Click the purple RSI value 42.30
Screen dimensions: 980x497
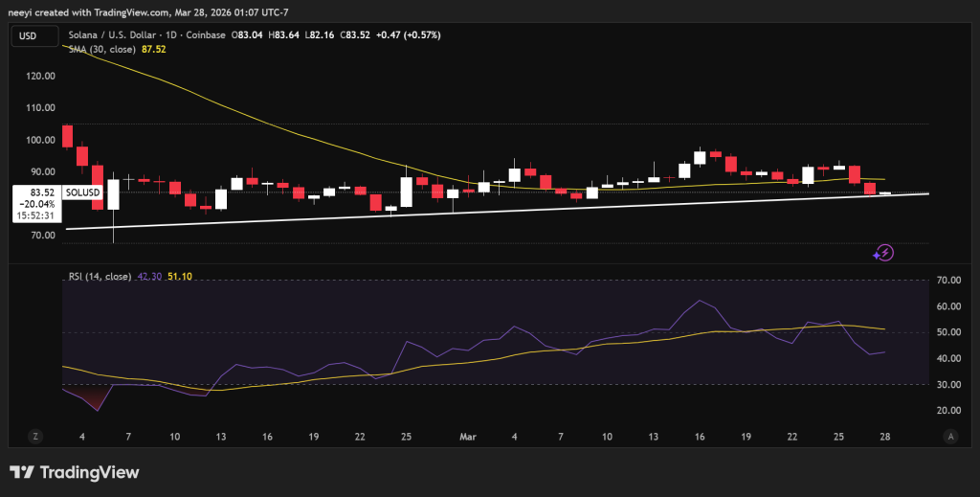click(x=151, y=277)
